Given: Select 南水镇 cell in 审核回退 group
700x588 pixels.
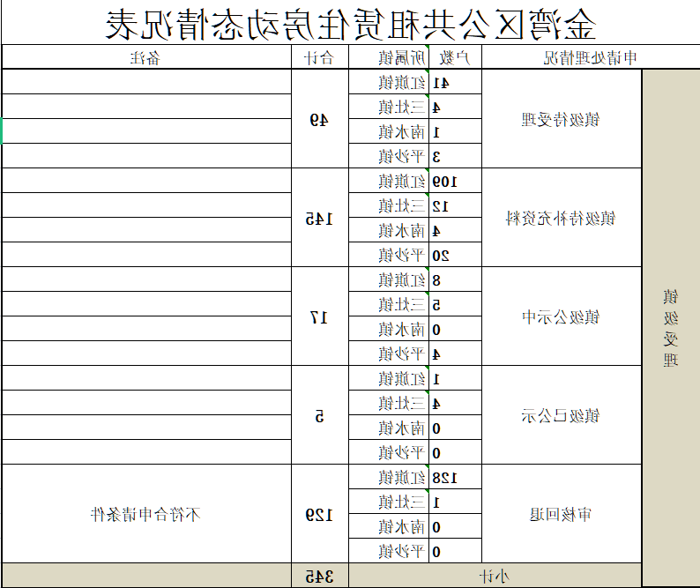Looking at the screenshot, I should 389,526.
